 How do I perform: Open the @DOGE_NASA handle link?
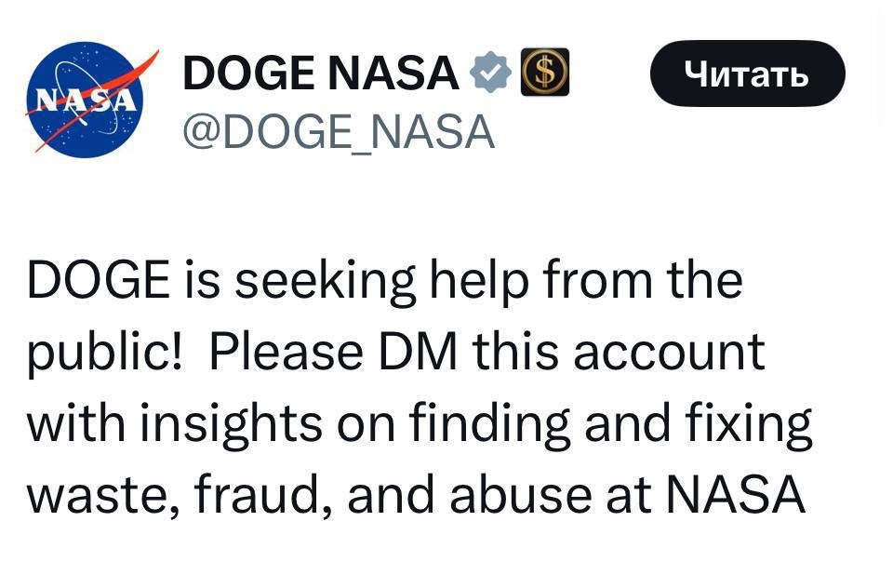point(339,133)
